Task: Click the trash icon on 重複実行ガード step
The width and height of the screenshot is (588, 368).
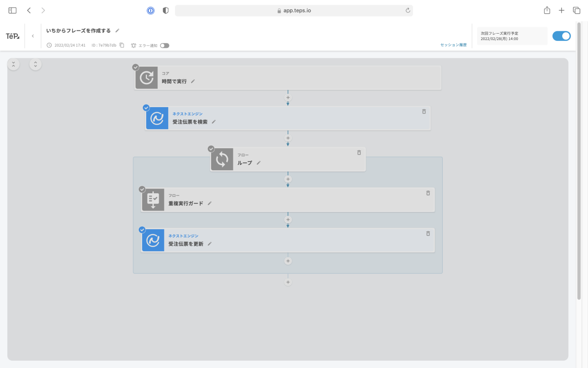Action: [x=428, y=193]
